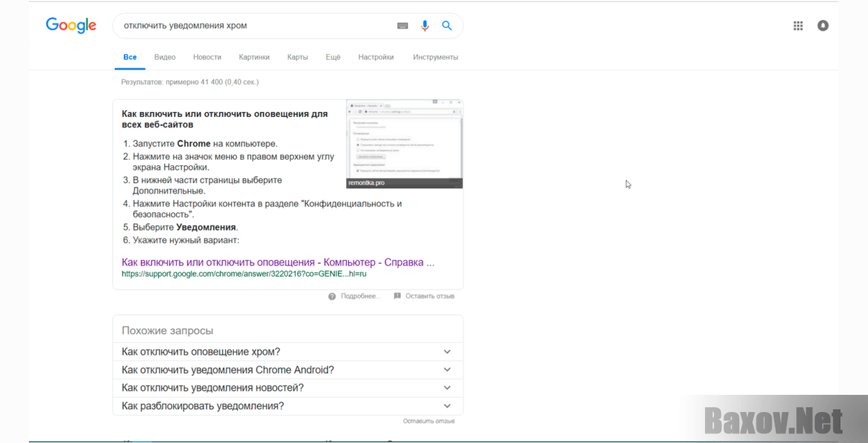This screenshot has width=868, height=443.
Task: Open the Новости tab
Action: coord(207,57)
